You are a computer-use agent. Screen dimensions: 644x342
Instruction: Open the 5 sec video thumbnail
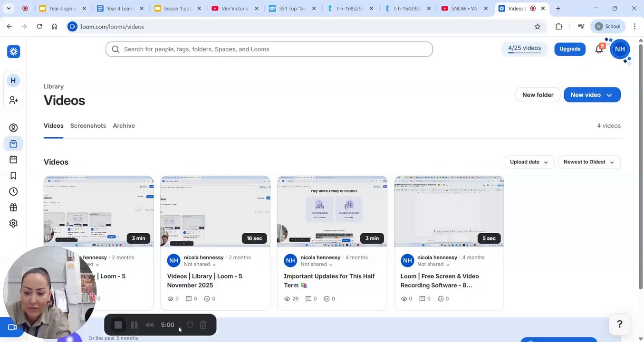tap(449, 211)
